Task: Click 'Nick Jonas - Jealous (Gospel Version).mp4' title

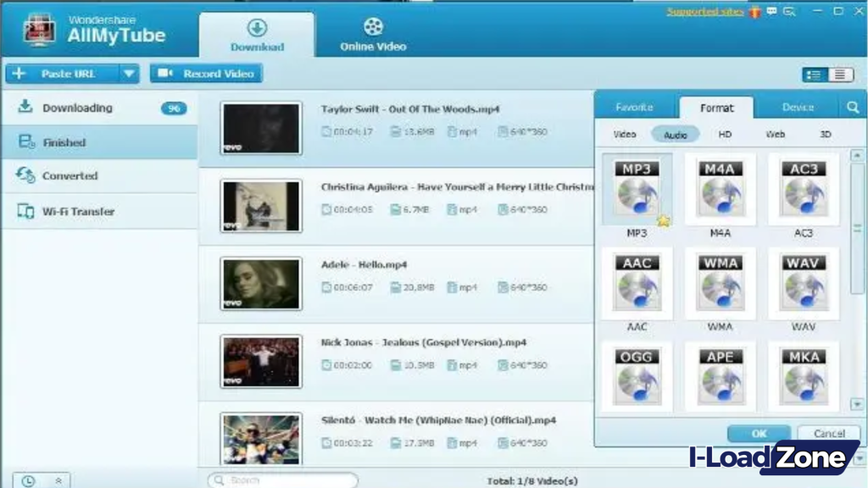Action: pyautogui.click(x=424, y=342)
